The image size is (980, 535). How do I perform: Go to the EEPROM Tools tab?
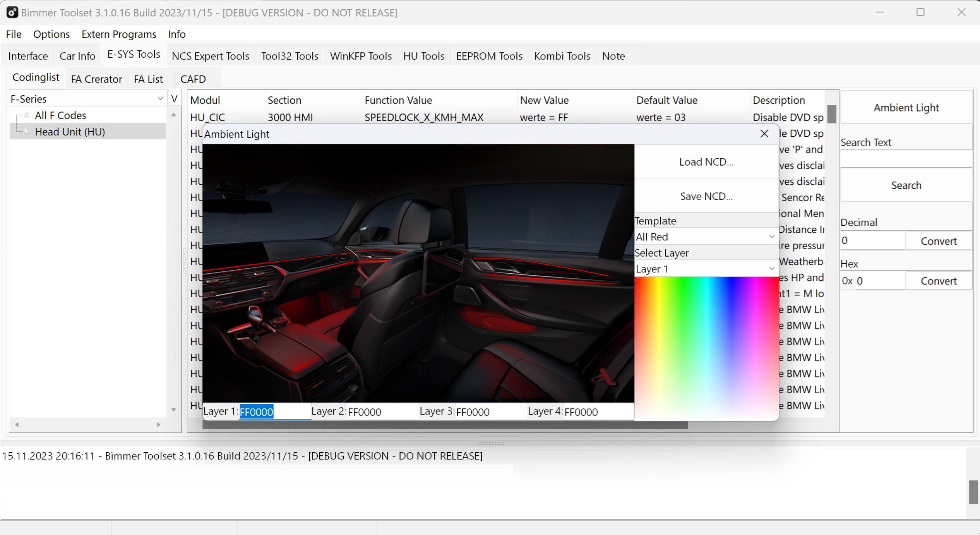coord(489,56)
